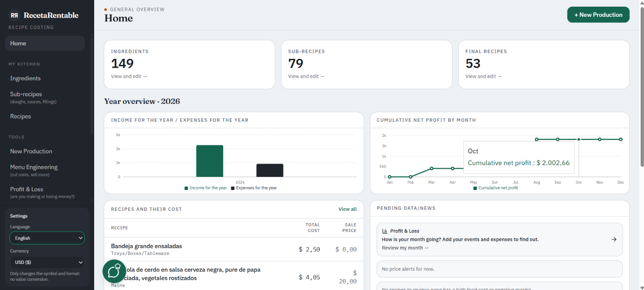
Task: Open the Ingredients 149 card
Action: point(190,64)
